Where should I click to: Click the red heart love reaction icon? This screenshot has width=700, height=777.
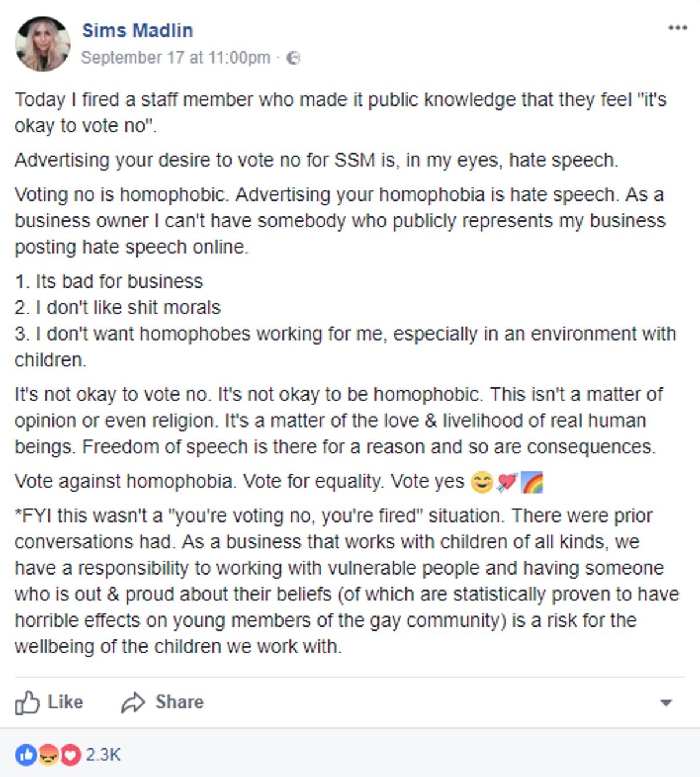pyautogui.click(x=70, y=755)
